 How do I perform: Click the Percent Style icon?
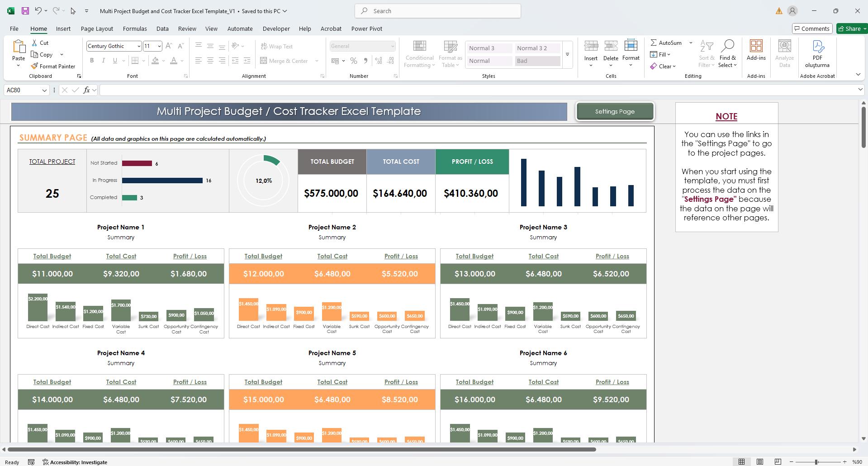354,61
